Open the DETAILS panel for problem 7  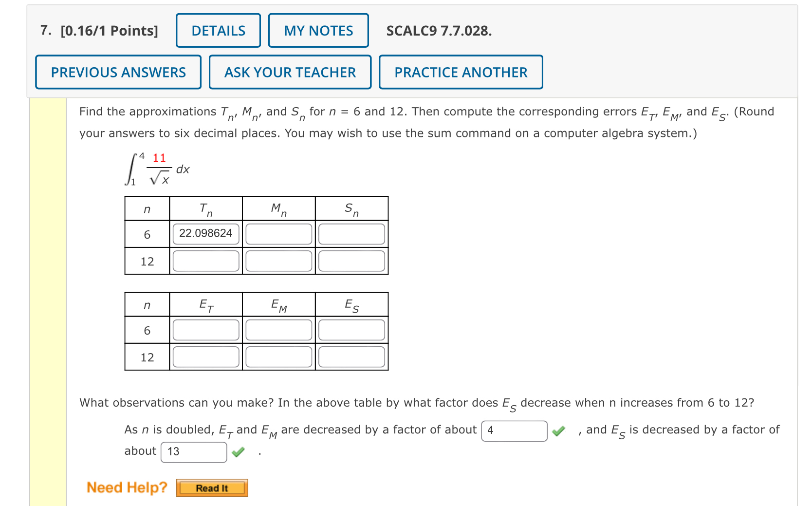[x=218, y=30]
